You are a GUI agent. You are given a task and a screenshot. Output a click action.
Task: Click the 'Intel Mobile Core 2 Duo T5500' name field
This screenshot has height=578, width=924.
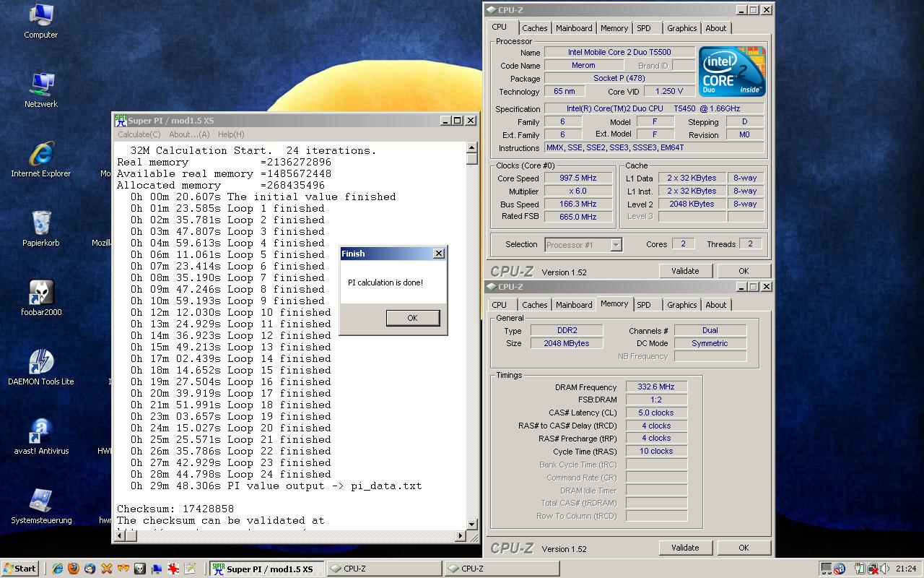click(619, 52)
